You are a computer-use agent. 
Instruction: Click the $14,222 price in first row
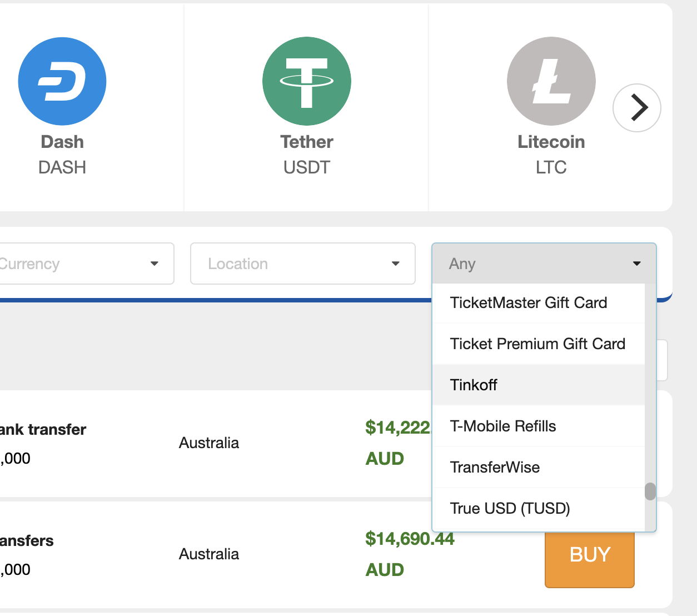tap(398, 428)
